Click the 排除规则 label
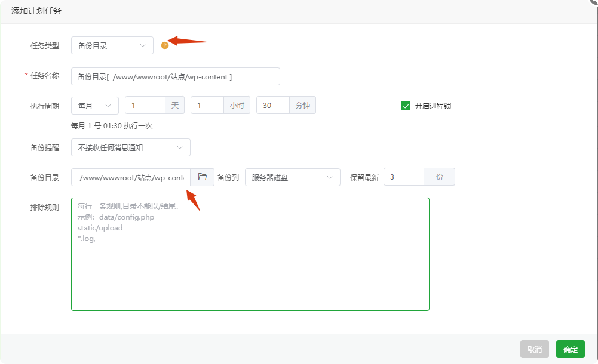Image resolution: width=598 pixels, height=364 pixels. [45, 208]
